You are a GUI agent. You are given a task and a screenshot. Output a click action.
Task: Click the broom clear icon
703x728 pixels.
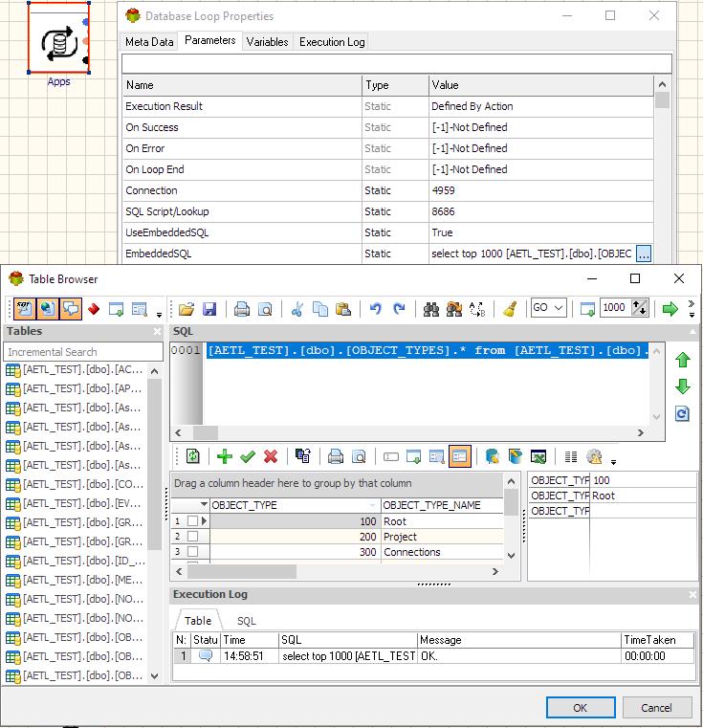510,309
